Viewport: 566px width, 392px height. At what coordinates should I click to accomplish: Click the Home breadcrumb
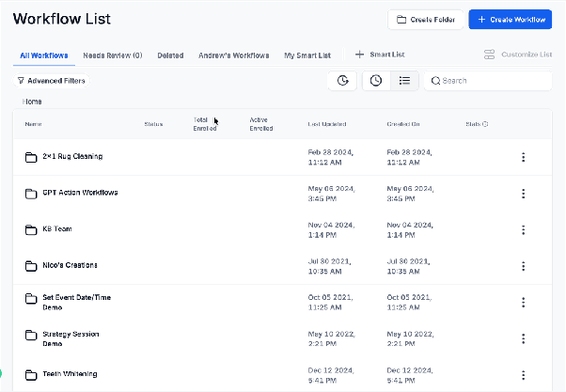(x=32, y=102)
